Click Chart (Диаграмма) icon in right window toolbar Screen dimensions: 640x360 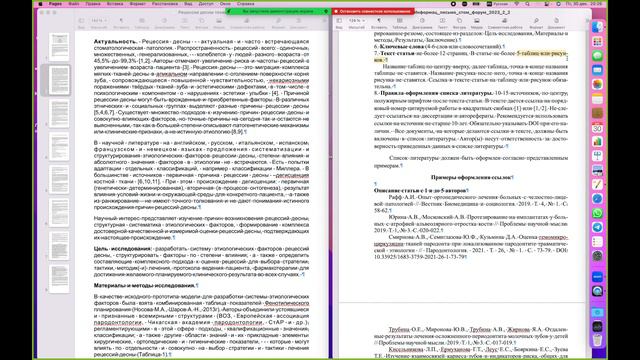[422, 20]
